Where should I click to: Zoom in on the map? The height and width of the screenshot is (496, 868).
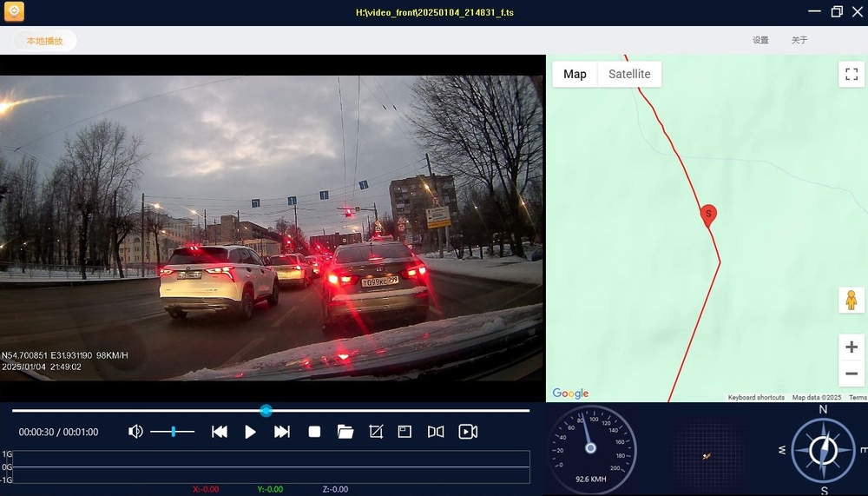click(852, 347)
